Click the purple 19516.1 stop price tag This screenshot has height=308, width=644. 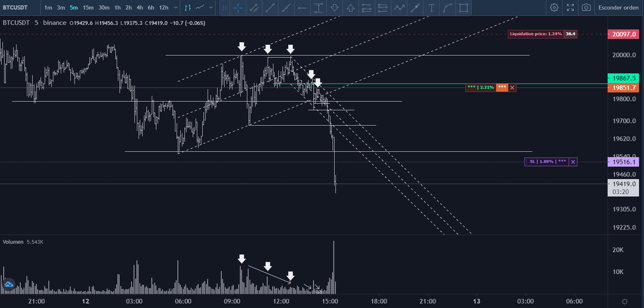[x=623, y=161]
